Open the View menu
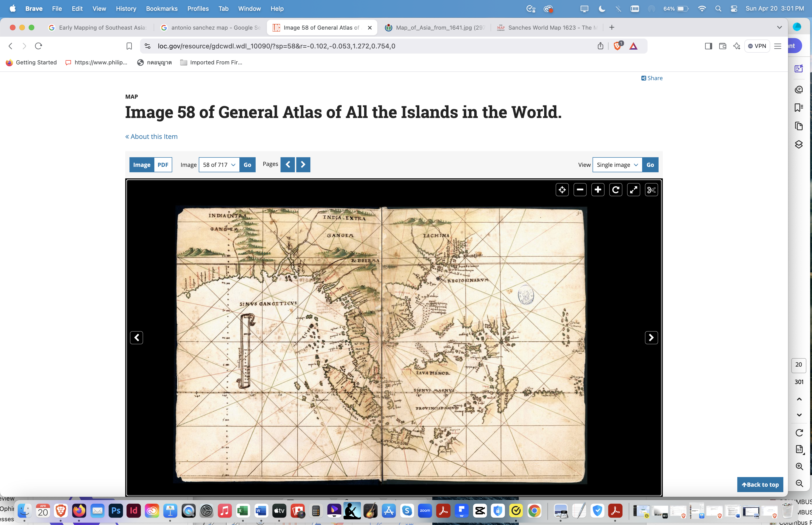 (x=99, y=8)
